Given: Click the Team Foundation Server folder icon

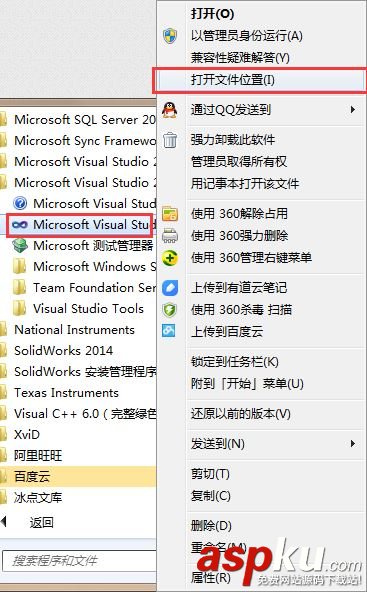Looking at the screenshot, I should point(19,288).
